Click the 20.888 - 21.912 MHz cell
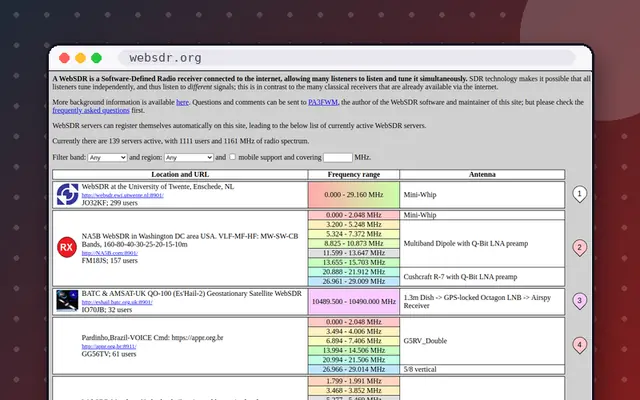 (x=354, y=272)
